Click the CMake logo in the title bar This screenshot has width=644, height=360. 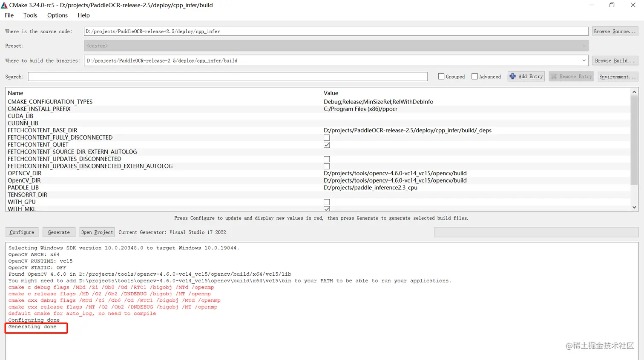(x=4, y=5)
